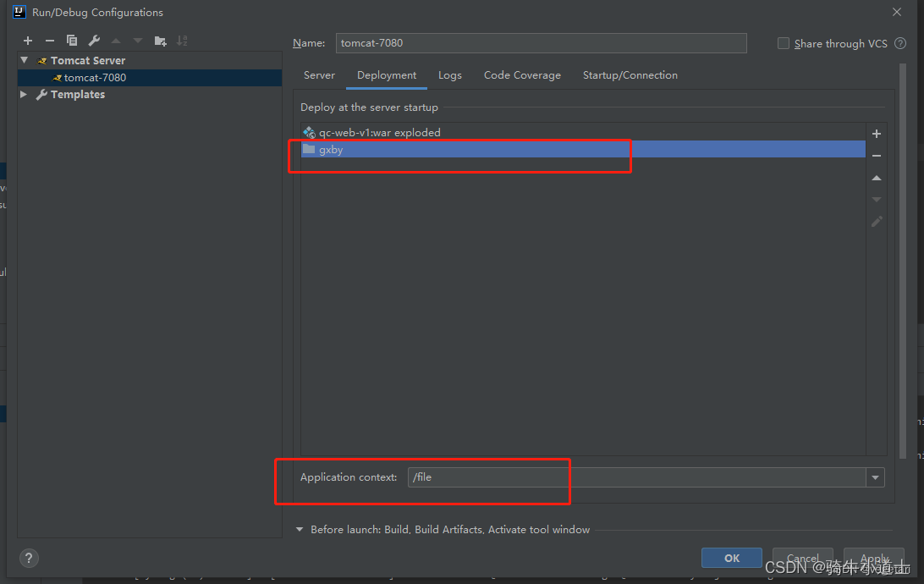Collapse the Tomcat Server tree node
Viewport: 924px width, 584px height.
[x=25, y=60]
